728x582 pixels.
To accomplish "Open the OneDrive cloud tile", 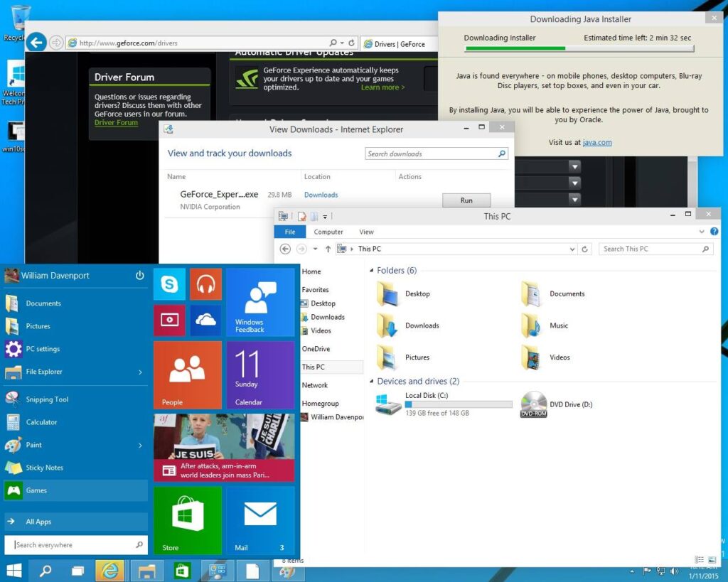I will pos(205,320).
